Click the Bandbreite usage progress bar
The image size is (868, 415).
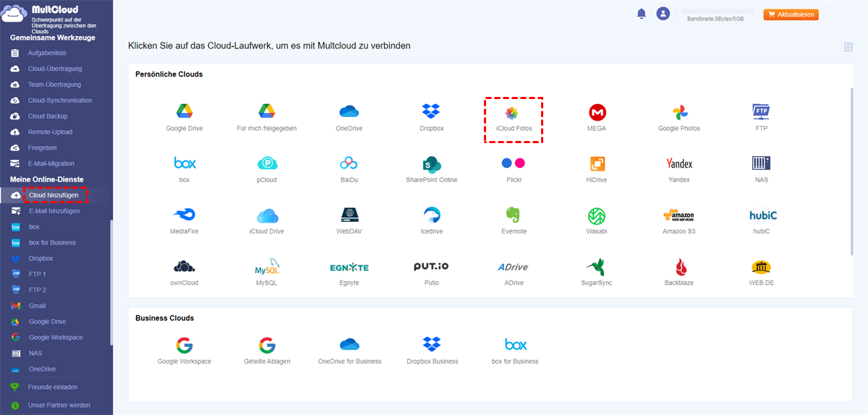718,12
